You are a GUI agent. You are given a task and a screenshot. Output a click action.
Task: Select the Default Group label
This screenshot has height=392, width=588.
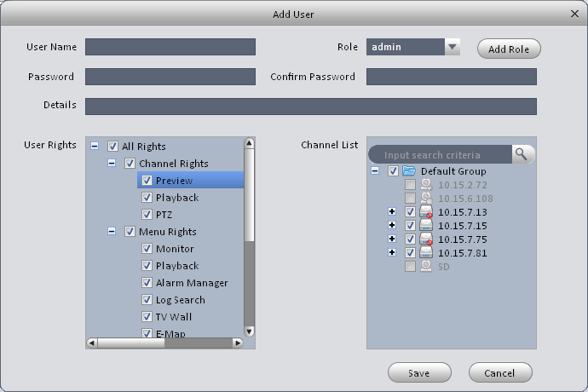tap(453, 171)
